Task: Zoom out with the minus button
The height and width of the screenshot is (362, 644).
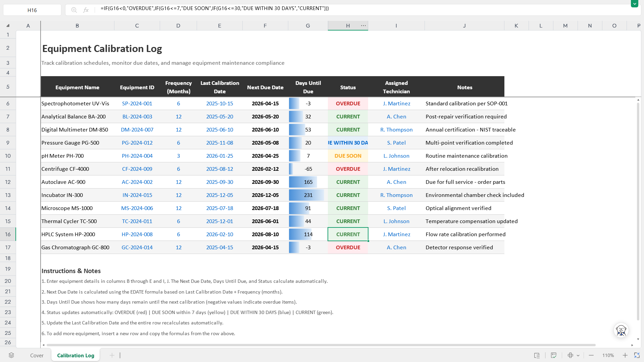Action: (x=591, y=355)
